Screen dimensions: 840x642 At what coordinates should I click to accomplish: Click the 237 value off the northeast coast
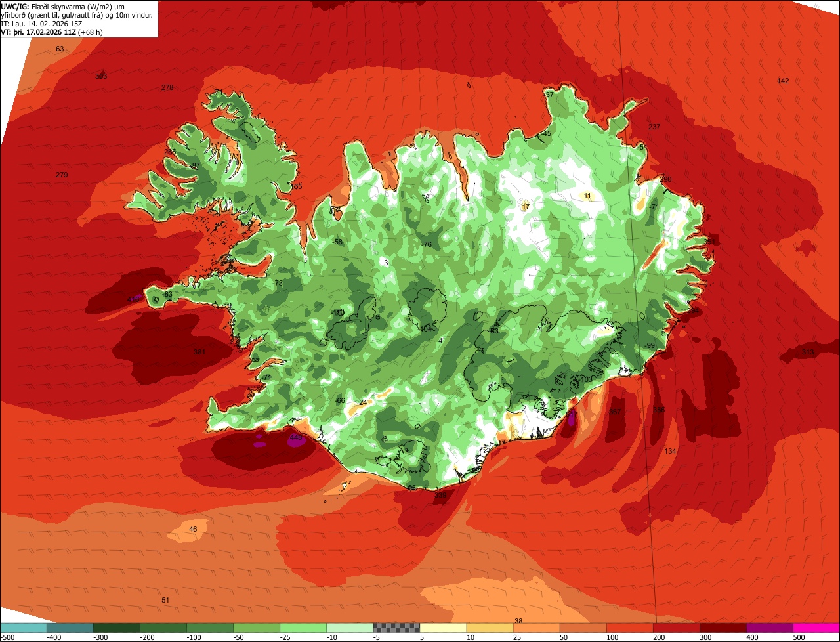click(654, 127)
